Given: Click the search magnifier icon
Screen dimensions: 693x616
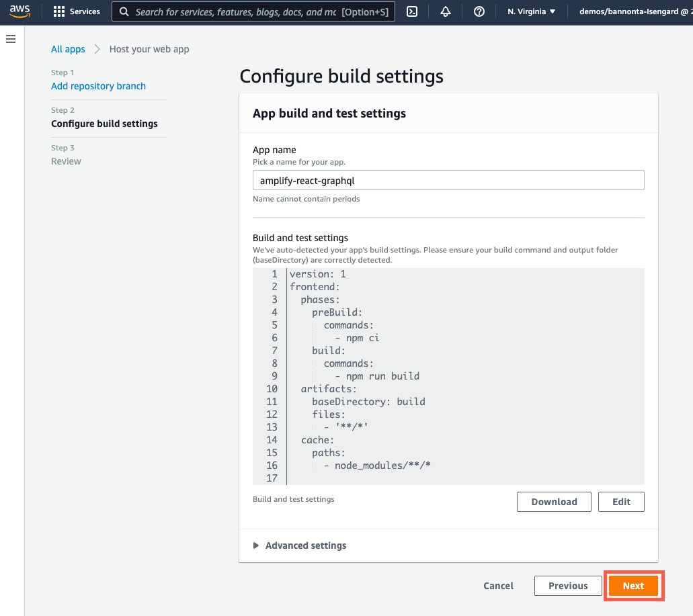Looking at the screenshot, I should coord(124,11).
